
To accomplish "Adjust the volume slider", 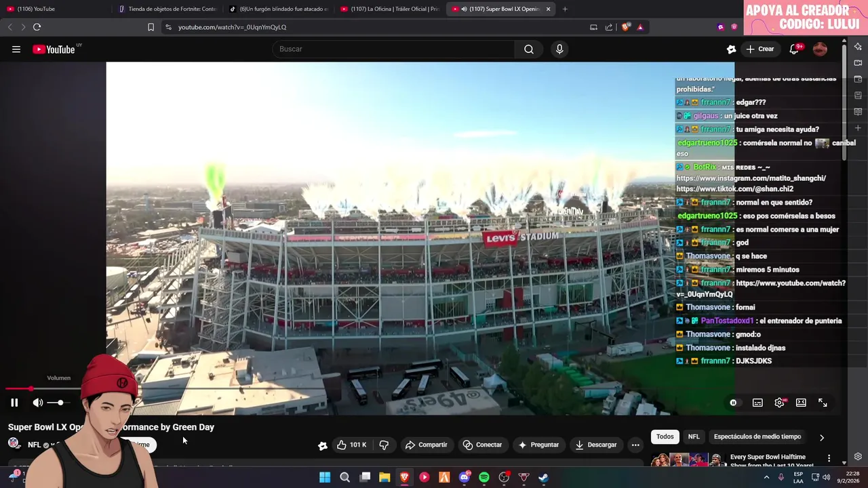I will coord(60,403).
